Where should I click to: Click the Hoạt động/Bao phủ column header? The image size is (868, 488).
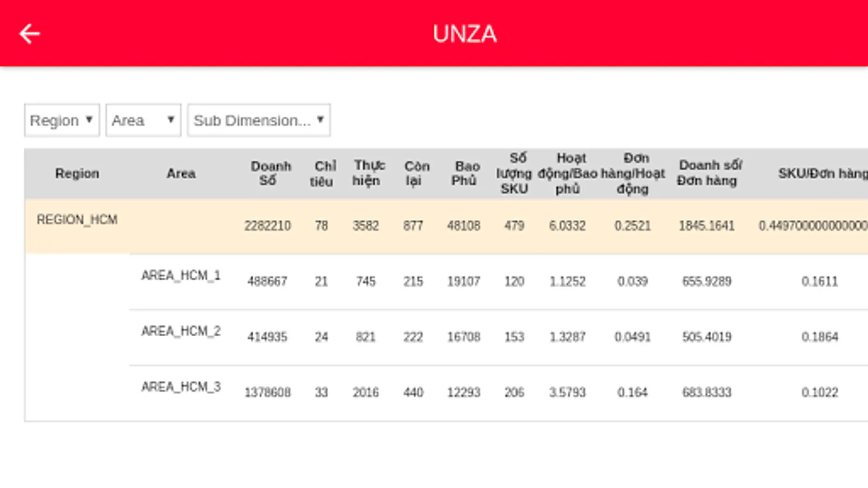[x=568, y=174]
